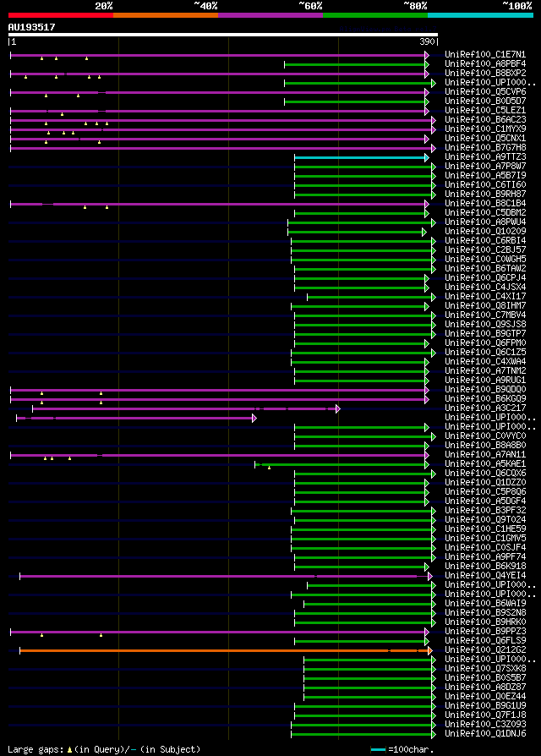Click the purple alignment bar for UniRef100_A3C217
Viewport: 541px width, 756px height.
click(185, 408)
